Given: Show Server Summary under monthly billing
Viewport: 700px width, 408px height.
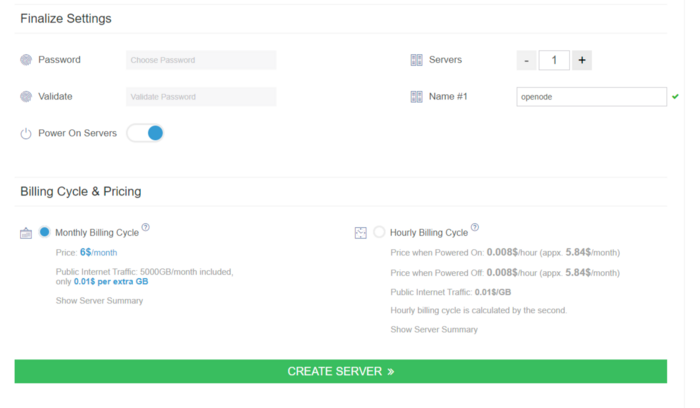Looking at the screenshot, I should point(99,301).
